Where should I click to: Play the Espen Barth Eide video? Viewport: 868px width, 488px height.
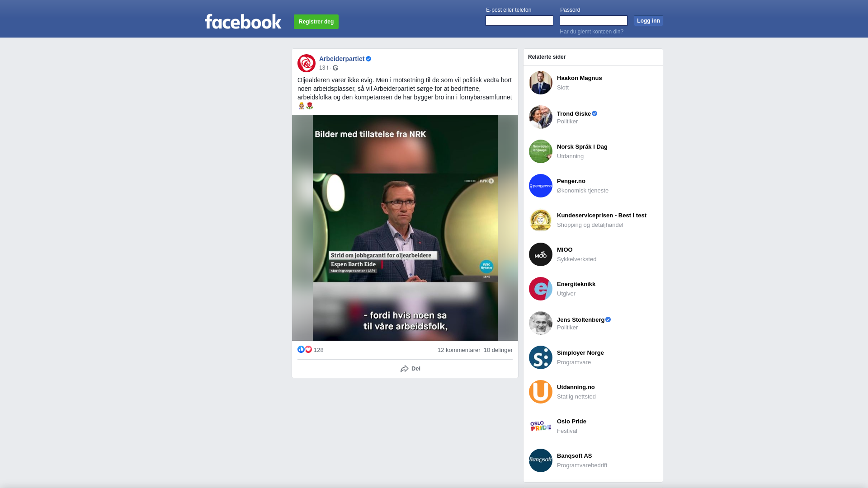pos(405,228)
